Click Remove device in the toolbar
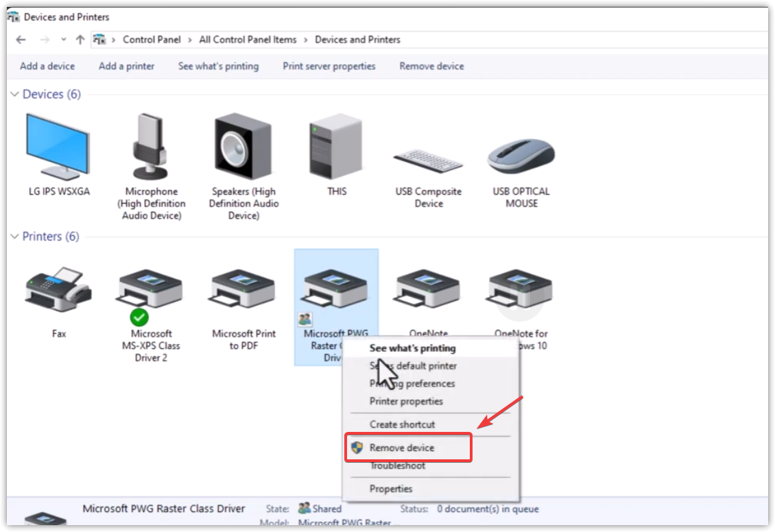Viewport: 775px width, 532px height. coord(431,66)
